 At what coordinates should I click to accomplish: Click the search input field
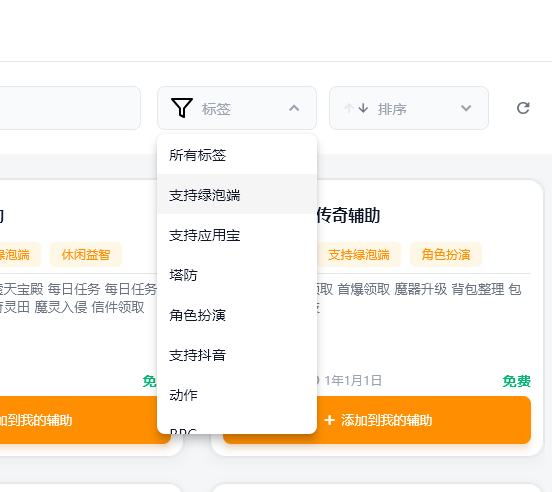pos(70,108)
